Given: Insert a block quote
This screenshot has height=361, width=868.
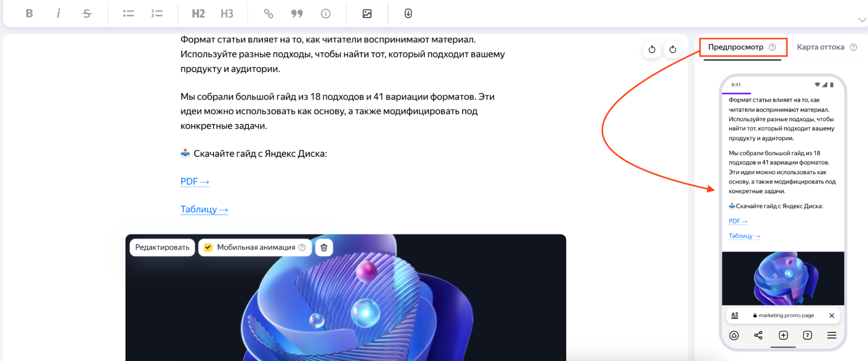Looking at the screenshot, I should tap(297, 13).
